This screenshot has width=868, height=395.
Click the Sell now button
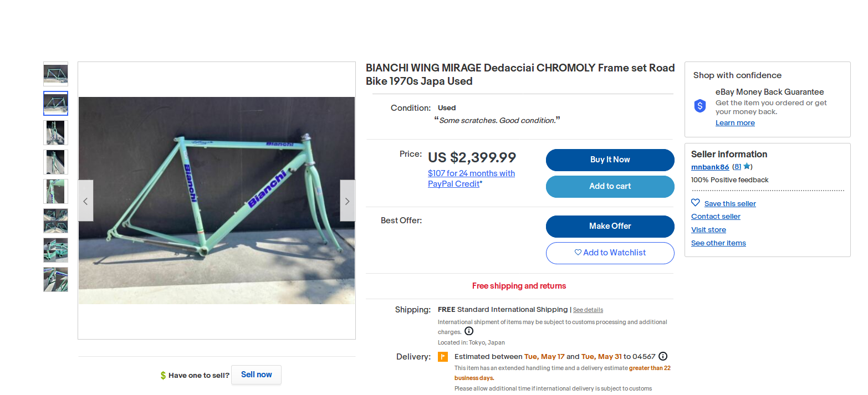click(x=256, y=375)
